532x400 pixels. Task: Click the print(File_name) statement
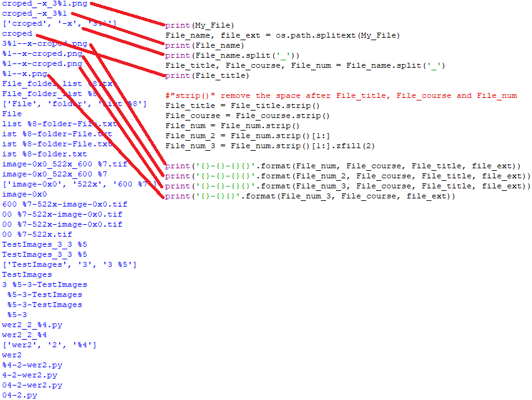[x=205, y=45]
